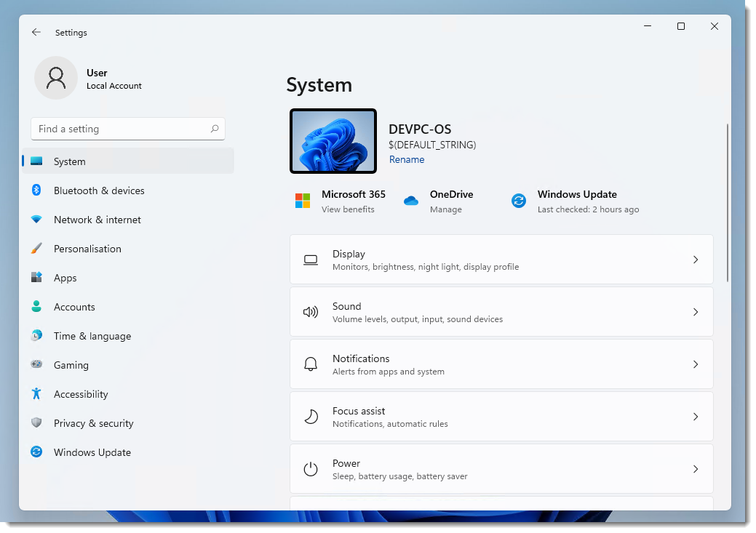Viewport: 756px width, 533px height.
Task: Expand the Focus assist row chevron
Action: [x=695, y=416]
